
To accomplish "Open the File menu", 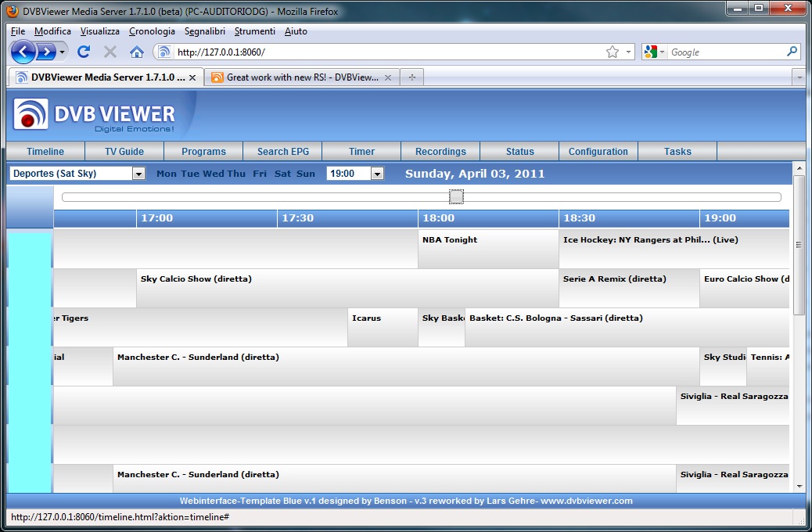I will [18, 31].
